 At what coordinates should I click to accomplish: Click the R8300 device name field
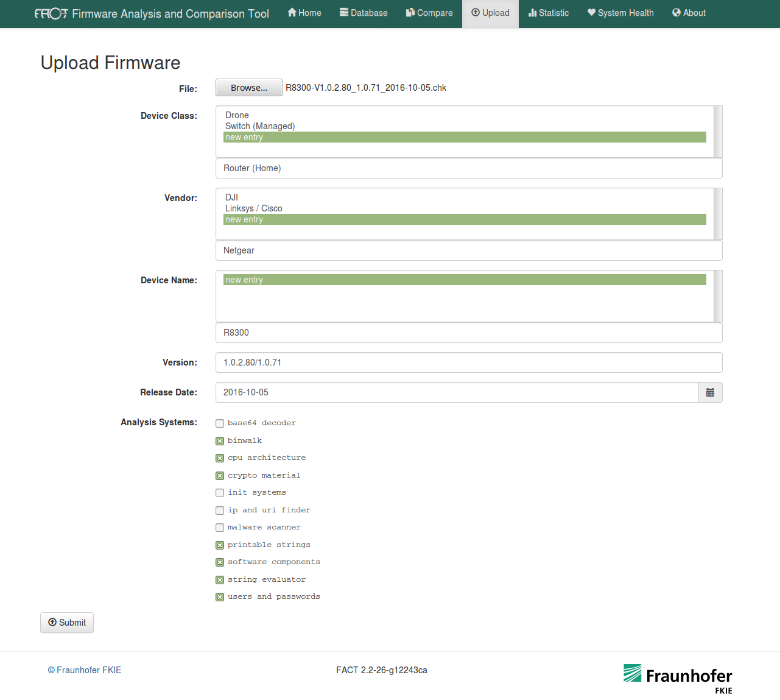469,333
